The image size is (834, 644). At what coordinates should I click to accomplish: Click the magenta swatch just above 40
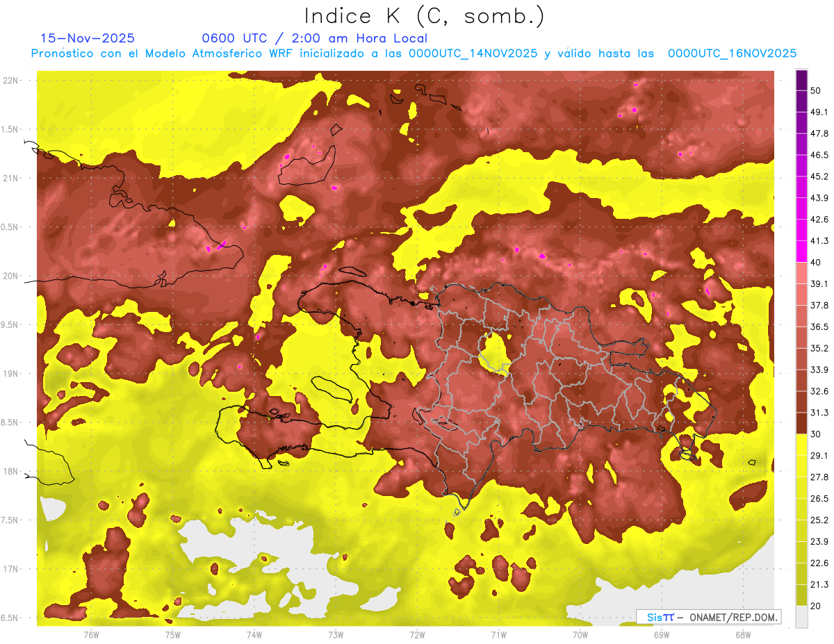tap(801, 251)
